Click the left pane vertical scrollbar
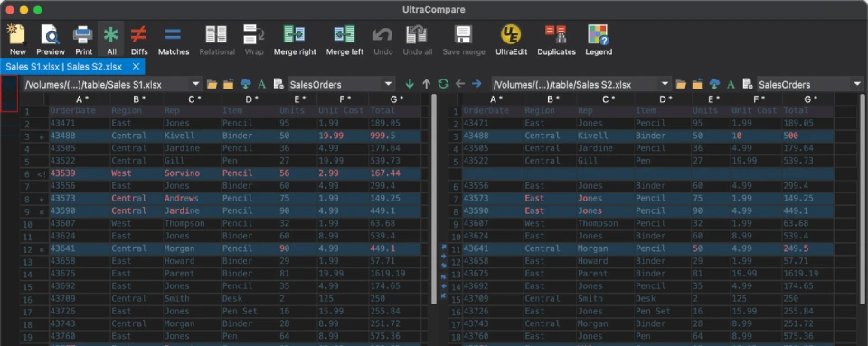 click(434, 199)
